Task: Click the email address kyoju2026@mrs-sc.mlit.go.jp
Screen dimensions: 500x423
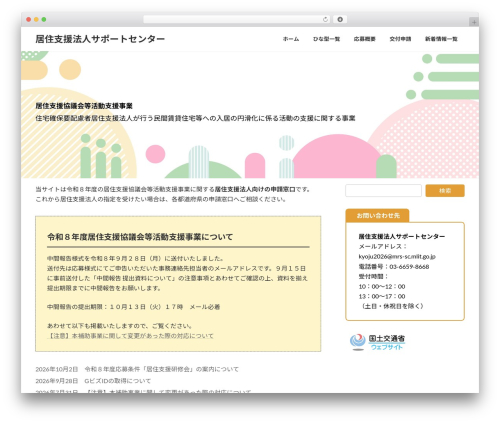Action: (x=397, y=256)
